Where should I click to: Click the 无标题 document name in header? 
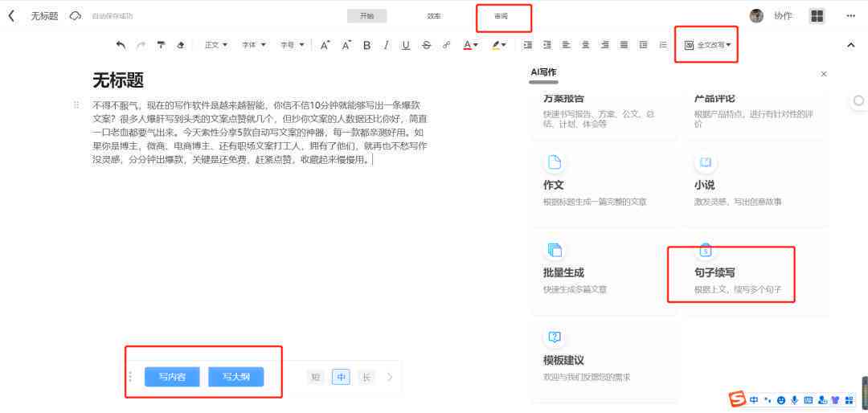tap(44, 16)
